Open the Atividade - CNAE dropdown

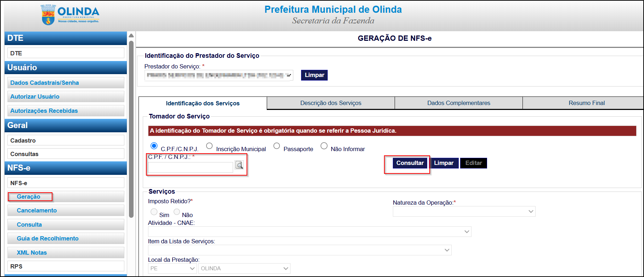309,232
